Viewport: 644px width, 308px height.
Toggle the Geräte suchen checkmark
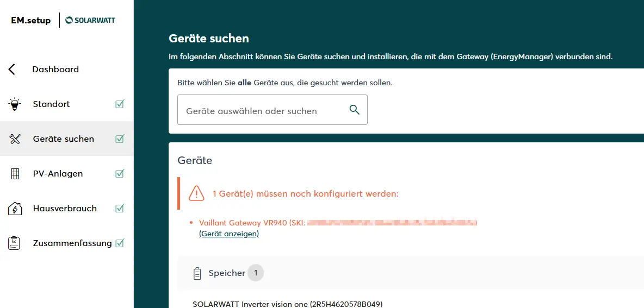(120, 139)
